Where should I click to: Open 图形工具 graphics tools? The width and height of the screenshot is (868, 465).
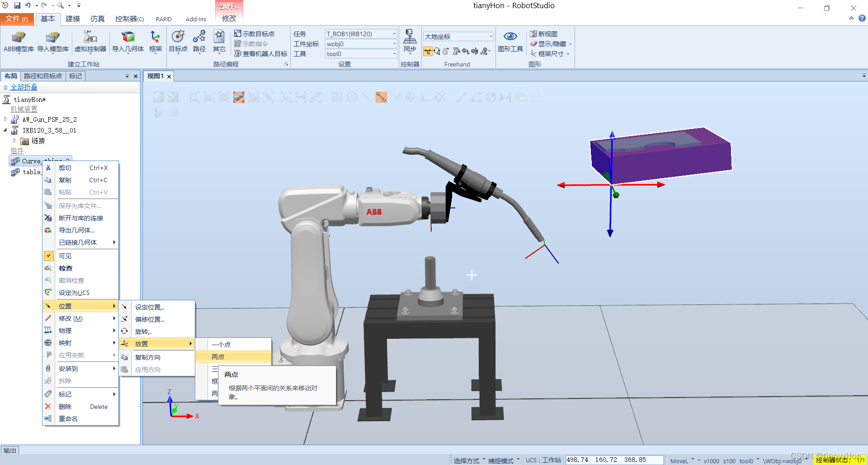510,42
